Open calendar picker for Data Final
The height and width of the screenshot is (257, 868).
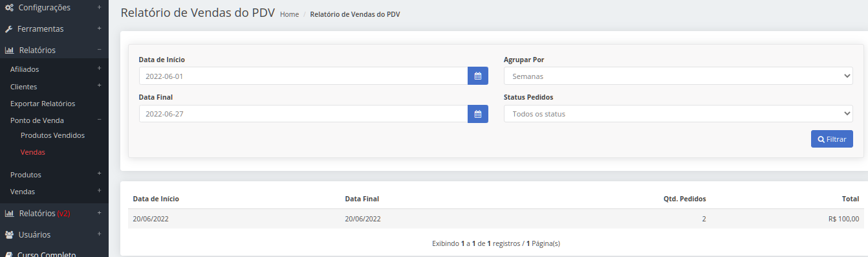(478, 114)
